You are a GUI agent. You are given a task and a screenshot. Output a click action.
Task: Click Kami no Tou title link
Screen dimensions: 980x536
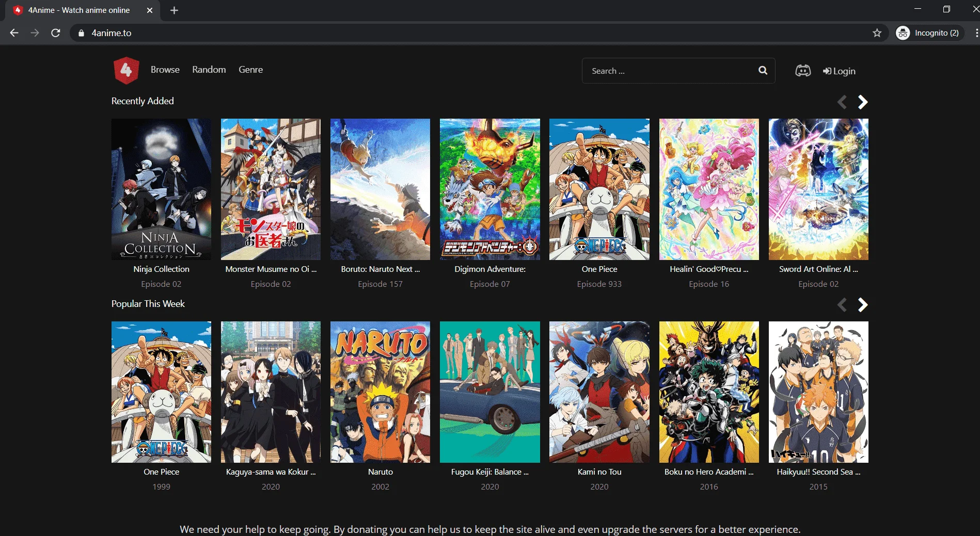[599, 472]
